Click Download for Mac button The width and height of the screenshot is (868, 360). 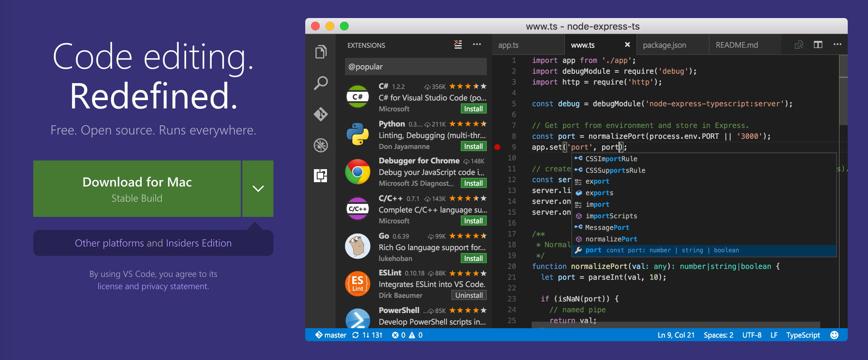(137, 189)
